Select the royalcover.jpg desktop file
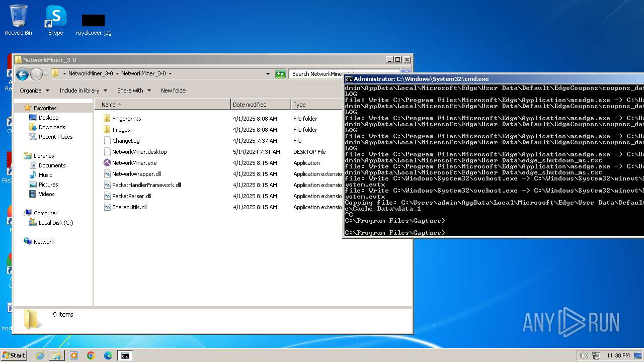 94,24
